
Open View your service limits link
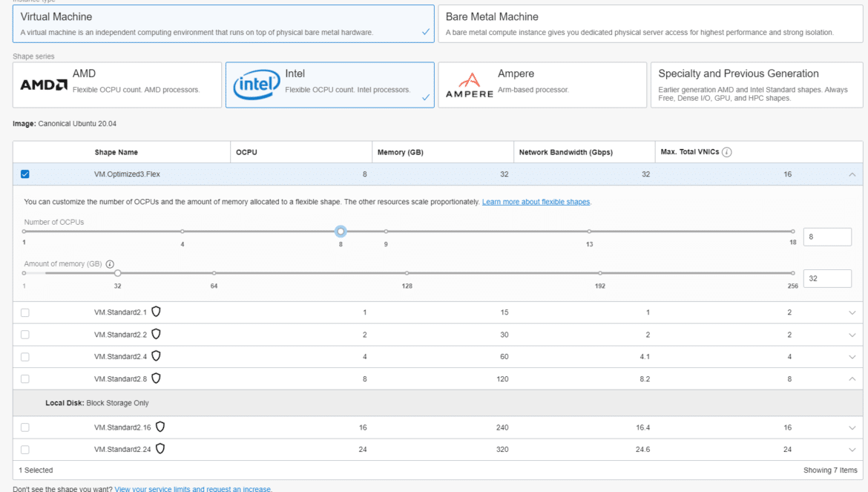(193, 489)
